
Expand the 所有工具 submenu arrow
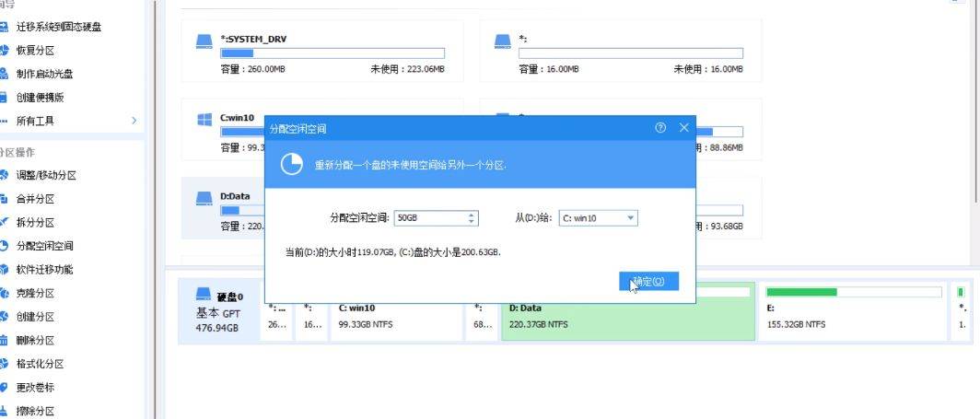tap(134, 121)
